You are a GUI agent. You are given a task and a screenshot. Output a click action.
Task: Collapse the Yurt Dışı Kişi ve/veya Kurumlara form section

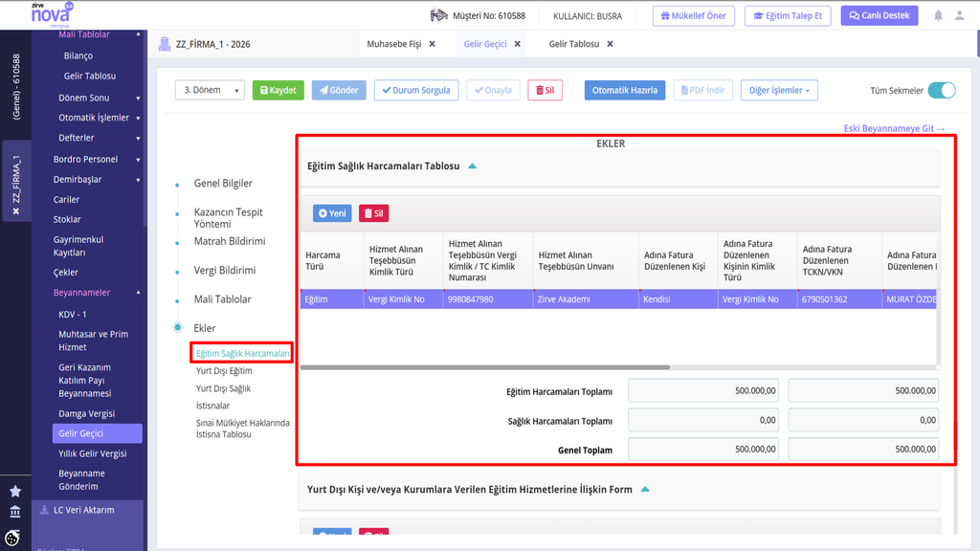(x=645, y=489)
